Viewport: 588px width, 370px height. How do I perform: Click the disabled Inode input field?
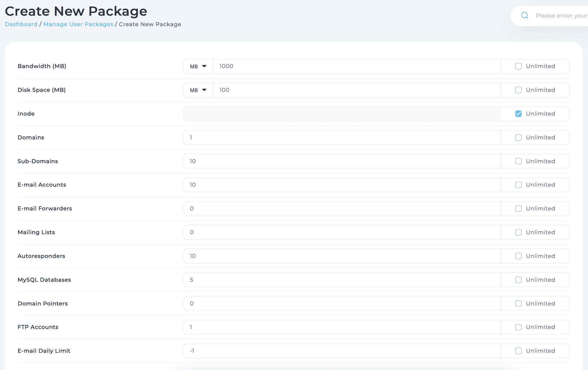coord(342,114)
